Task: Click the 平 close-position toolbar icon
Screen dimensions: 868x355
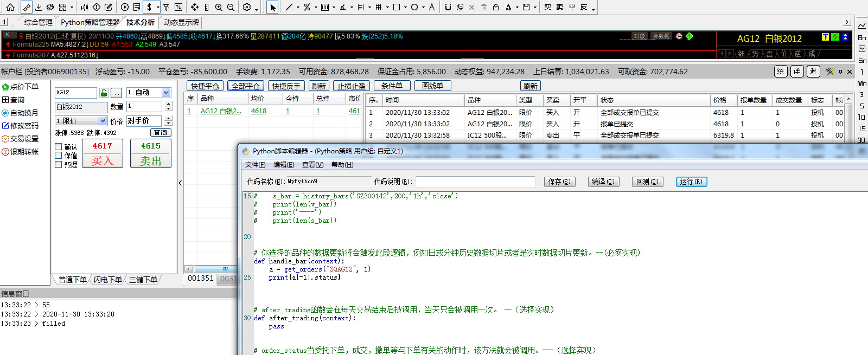Action: pyautogui.click(x=572, y=7)
